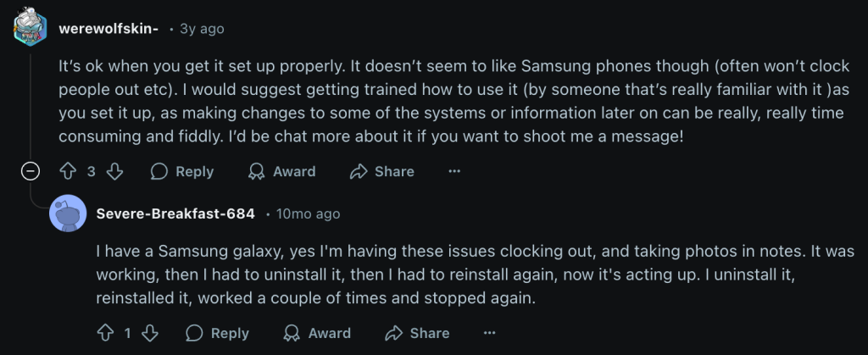Image resolution: width=868 pixels, height=355 pixels.
Task: Downvote werewolfskin-'s comment
Action: tap(115, 171)
